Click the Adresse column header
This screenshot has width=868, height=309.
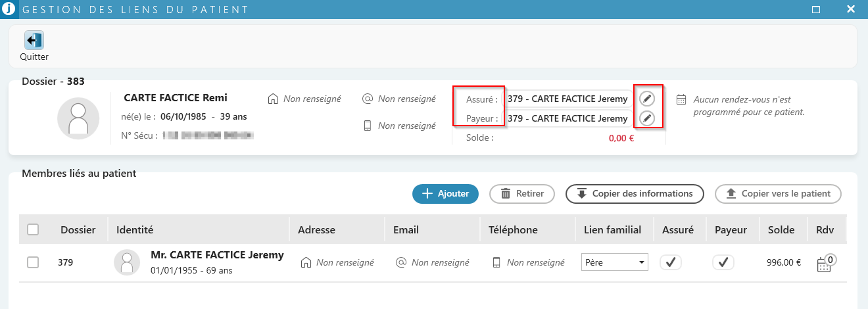click(316, 229)
